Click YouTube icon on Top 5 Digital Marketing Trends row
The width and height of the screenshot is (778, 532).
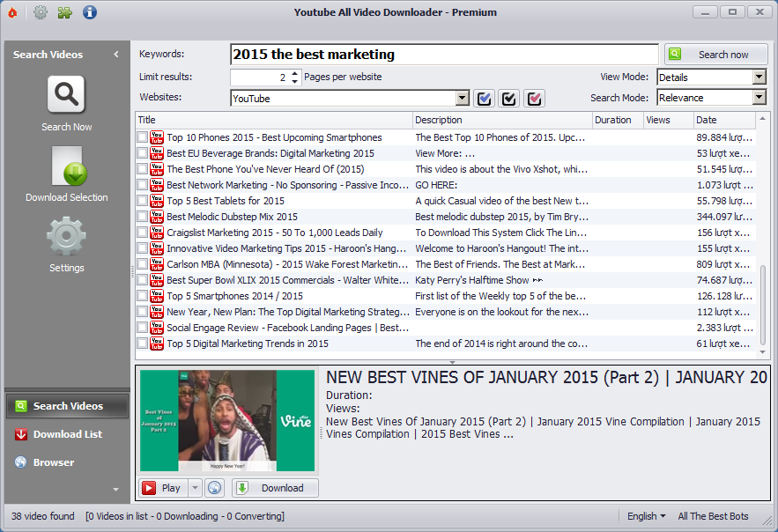click(x=157, y=344)
